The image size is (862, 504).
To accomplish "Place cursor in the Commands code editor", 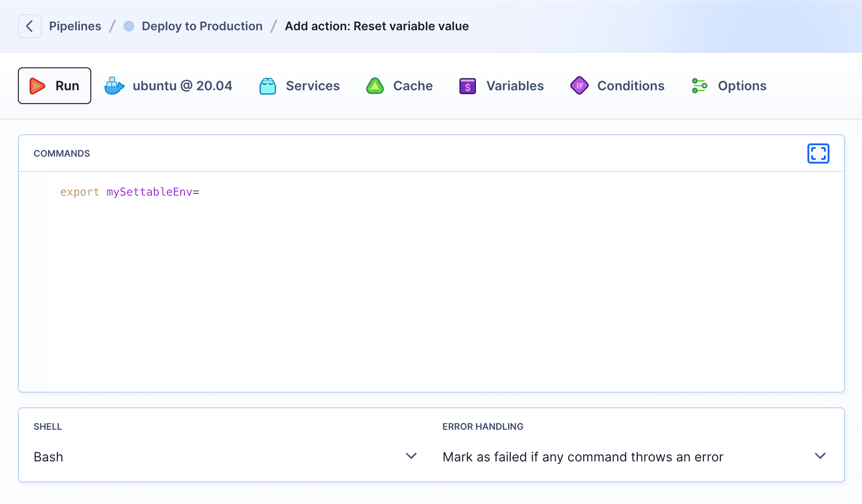I will tap(413, 275).
